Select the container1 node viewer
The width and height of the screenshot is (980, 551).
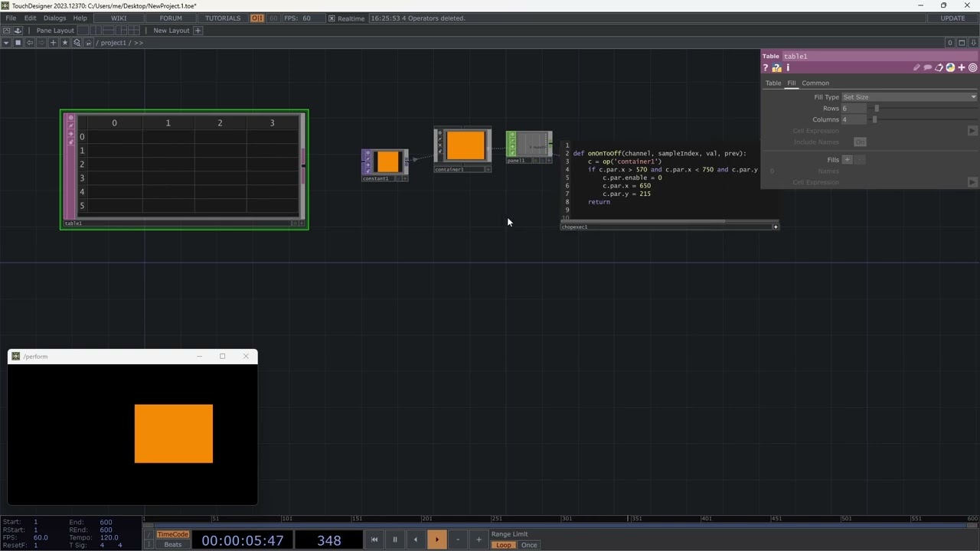pos(465,145)
